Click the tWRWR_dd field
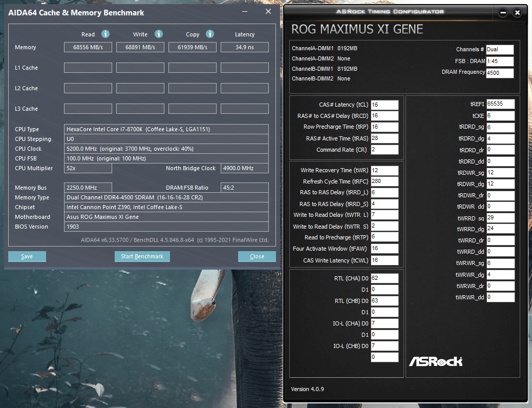Screen dimensions: 532x408 coord(500,297)
